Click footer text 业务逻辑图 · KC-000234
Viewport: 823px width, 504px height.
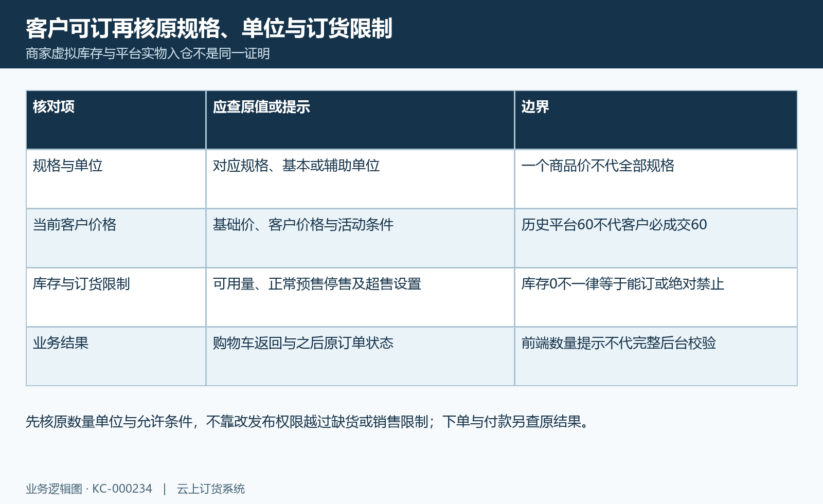[89, 489]
